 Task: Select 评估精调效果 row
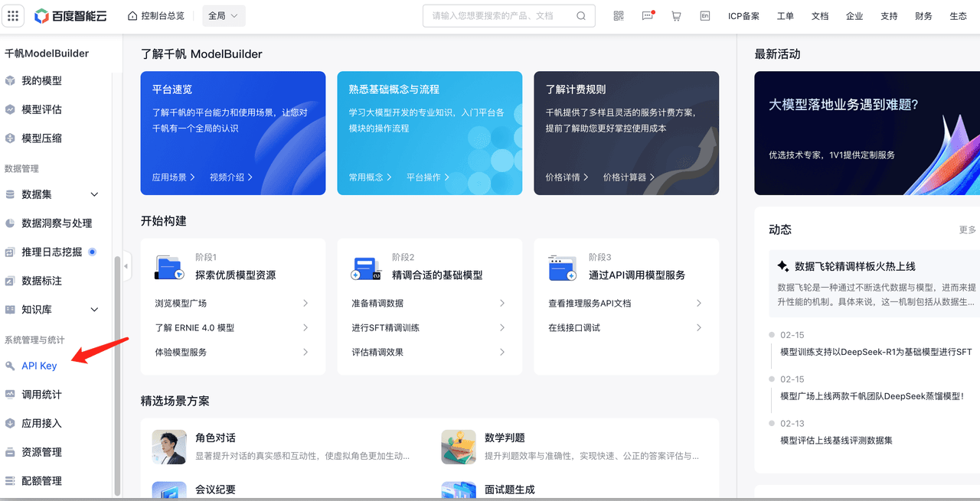pyautogui.click(x=429, y=352)
